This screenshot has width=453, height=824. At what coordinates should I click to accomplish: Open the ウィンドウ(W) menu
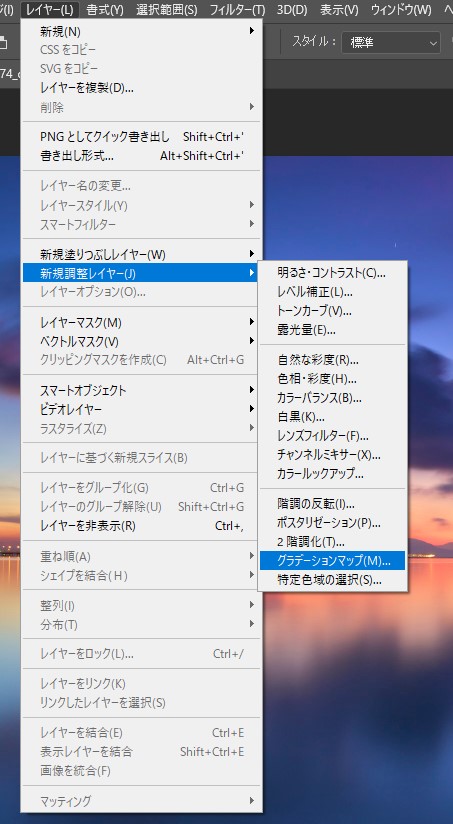[401, 9]
